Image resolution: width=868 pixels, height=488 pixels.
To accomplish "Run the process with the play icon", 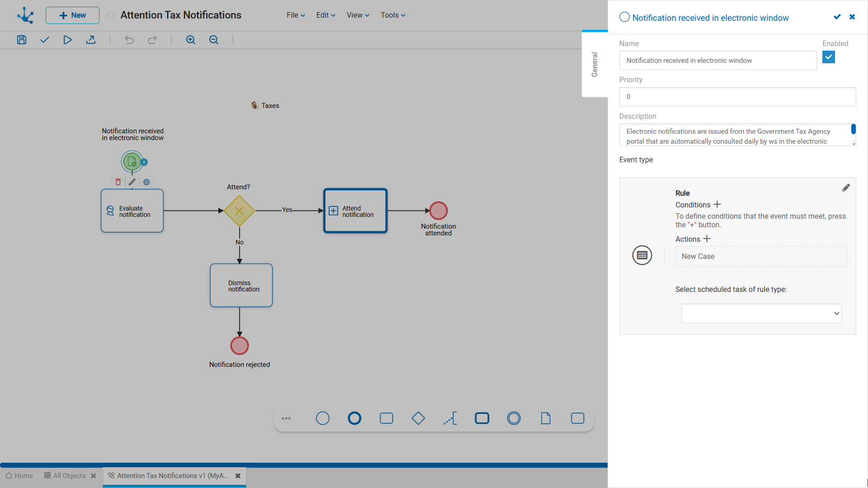I will point(67,40).
